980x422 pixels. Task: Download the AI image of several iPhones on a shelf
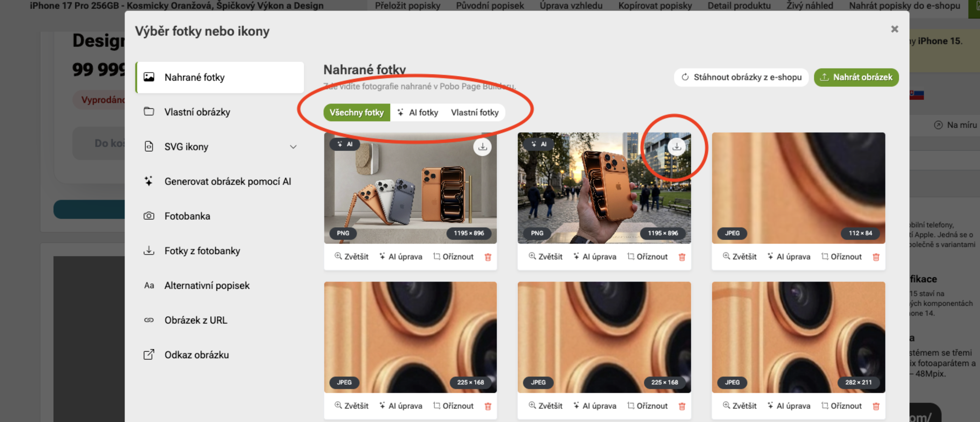pyautogui.click(x=482, y=146)
